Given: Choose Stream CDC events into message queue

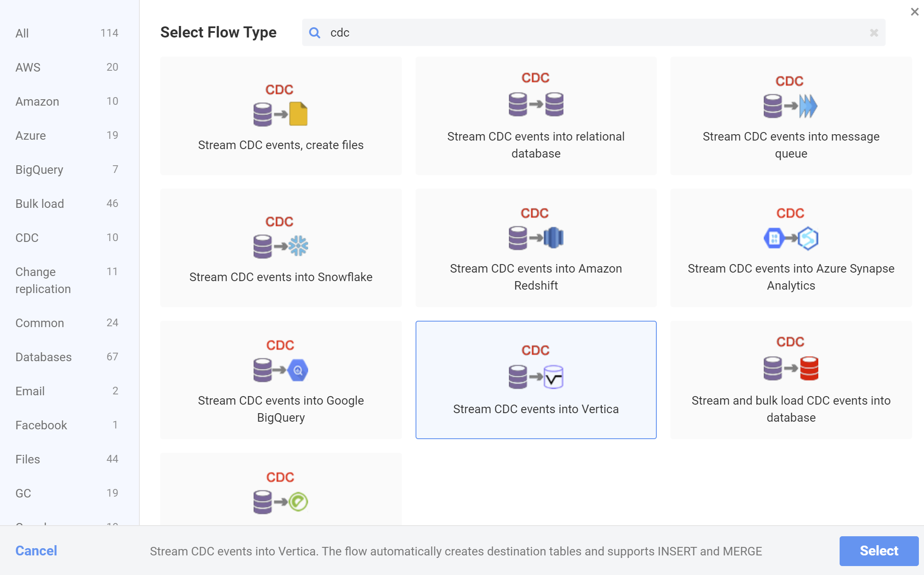Looking at the screenshot, I should [791, 116].
